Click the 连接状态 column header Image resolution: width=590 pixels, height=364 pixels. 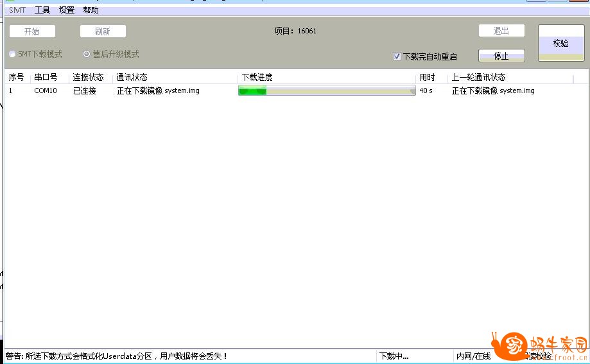pyautogui.click(x=88, y=77)
